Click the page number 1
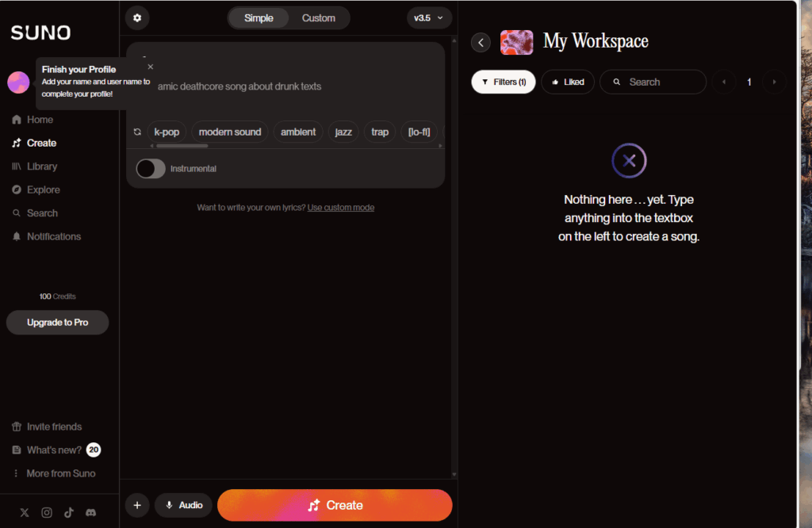812x528 pixels. pyautogui.click(x=749, y=82)
